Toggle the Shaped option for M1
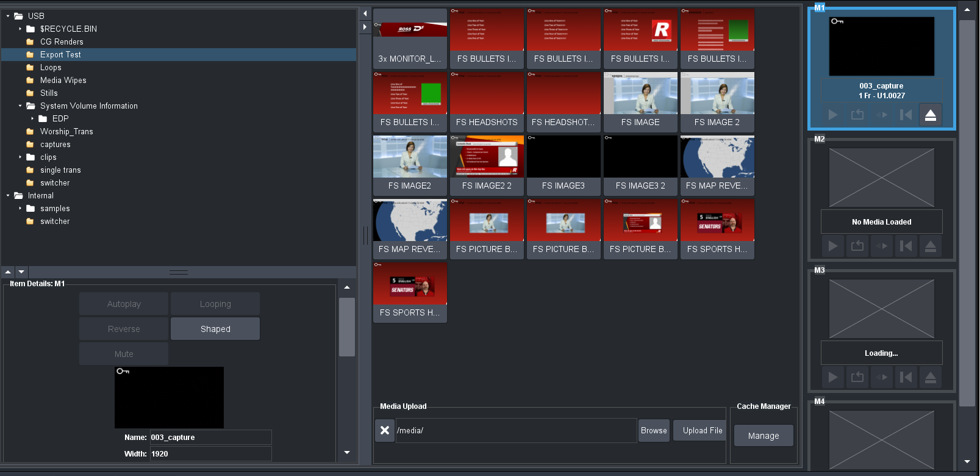 click(215, 329)
